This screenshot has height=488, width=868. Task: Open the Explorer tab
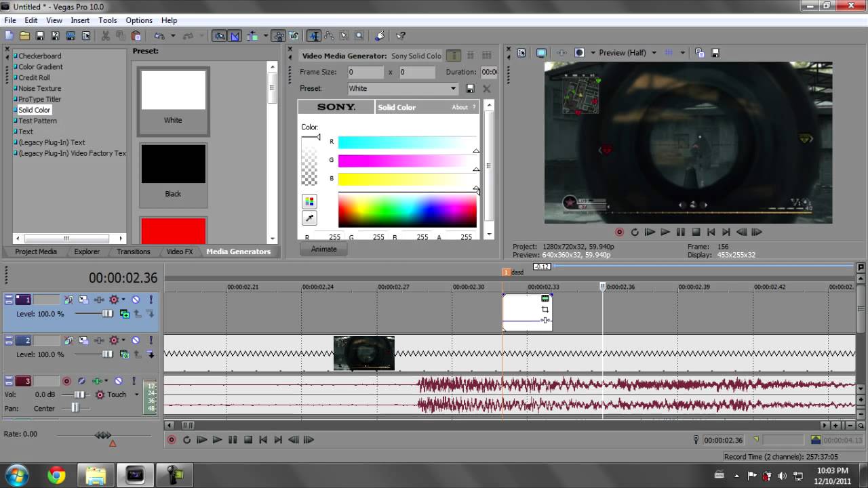pyautogui.click(x=87, y=251)
